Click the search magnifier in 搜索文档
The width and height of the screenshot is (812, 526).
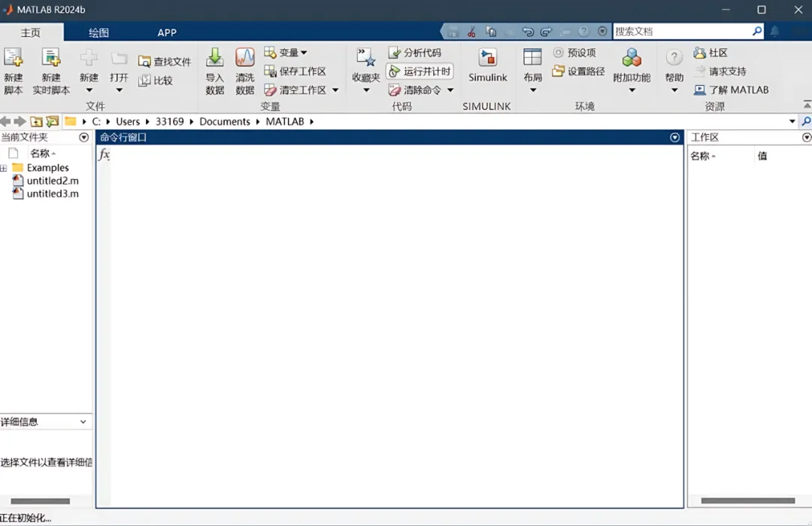tap(757, 31)
